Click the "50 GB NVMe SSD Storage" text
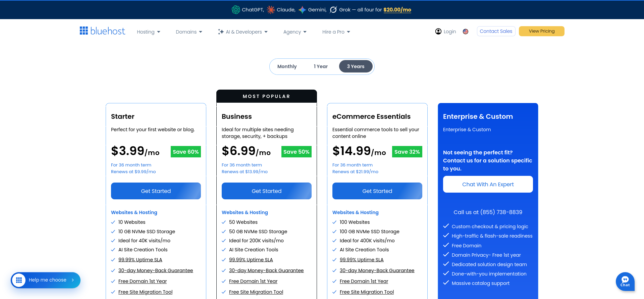Image resolution: width=644 pixels, height=299 pixels. [x=258, y=232]
